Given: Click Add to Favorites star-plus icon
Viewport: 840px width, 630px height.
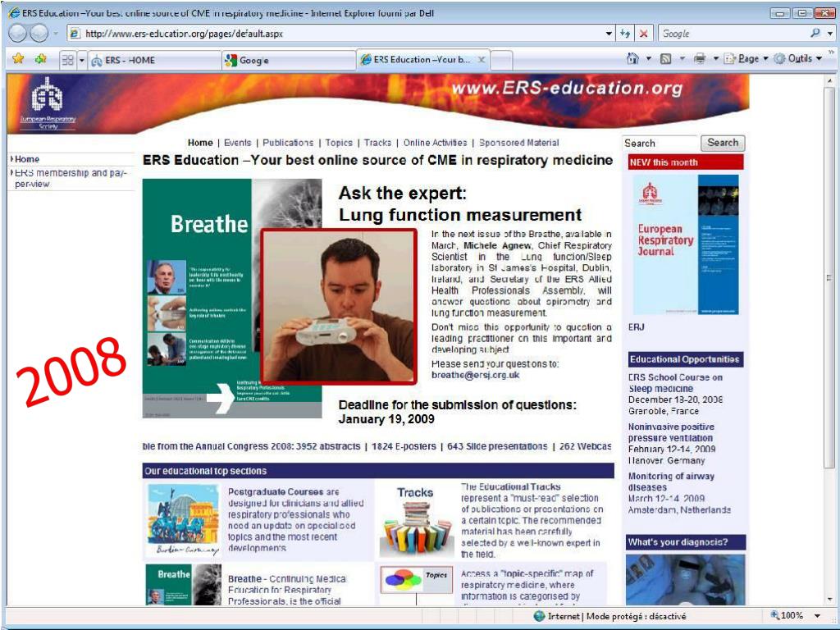Looking at the screenshot, I should coord(41,59).
